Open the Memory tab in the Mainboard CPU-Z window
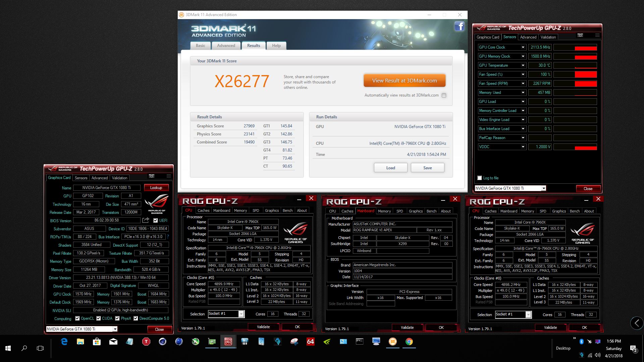The height and width of the screenshot is (362, 644). 384,211
